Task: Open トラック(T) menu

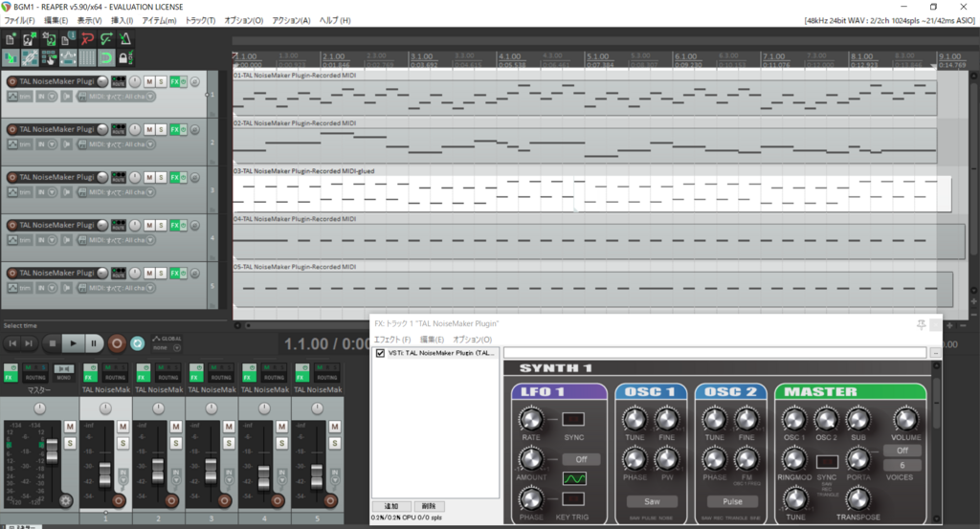Action: (x=200, y=20)
